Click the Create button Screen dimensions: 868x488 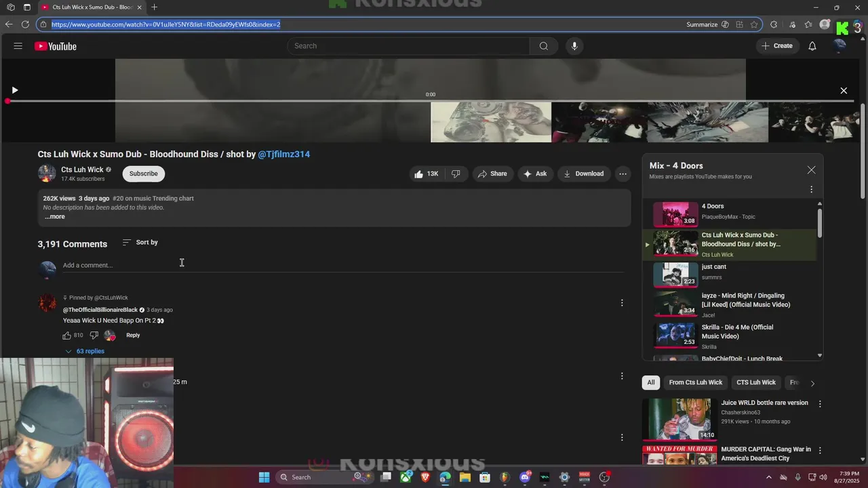(x=776, y=46)
